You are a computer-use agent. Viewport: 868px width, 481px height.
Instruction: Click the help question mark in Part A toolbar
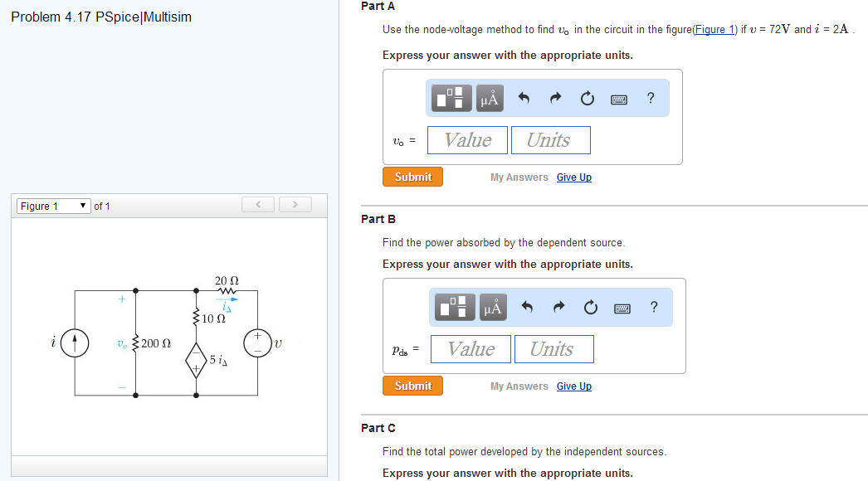pos(650,98)
